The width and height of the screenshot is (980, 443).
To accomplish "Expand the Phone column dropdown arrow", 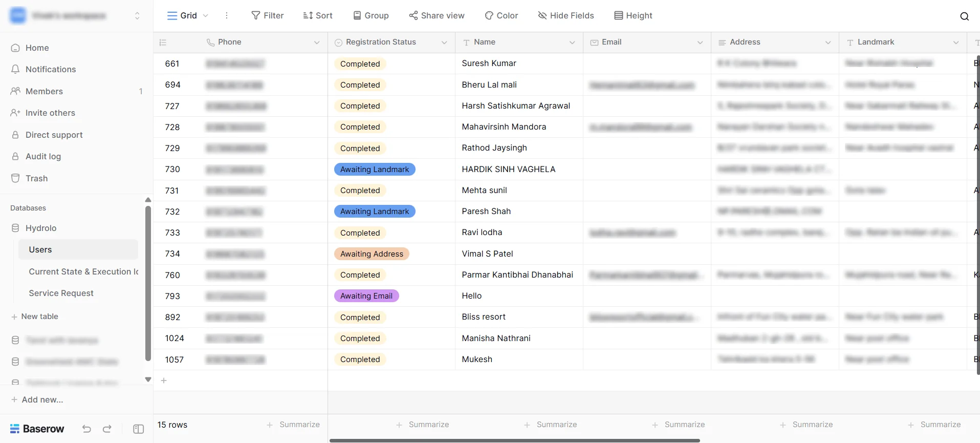I will [317, 43].
